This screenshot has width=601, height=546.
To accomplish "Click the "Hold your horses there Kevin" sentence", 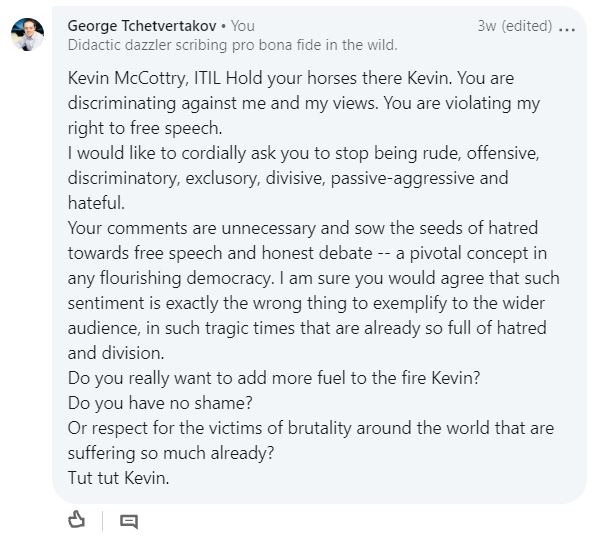I will coord(346,77).
